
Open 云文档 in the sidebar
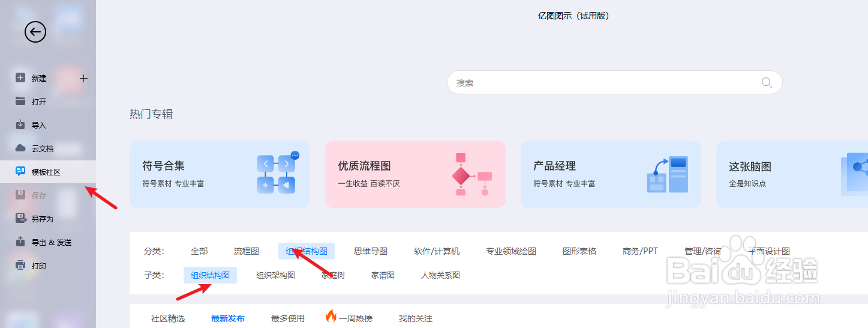(x=48, y=148)
